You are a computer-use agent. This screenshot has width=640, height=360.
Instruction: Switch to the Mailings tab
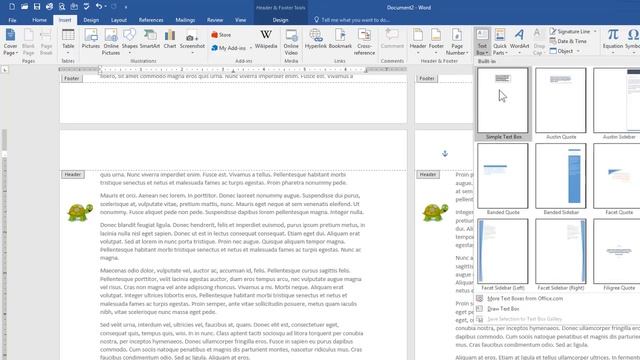185,20
